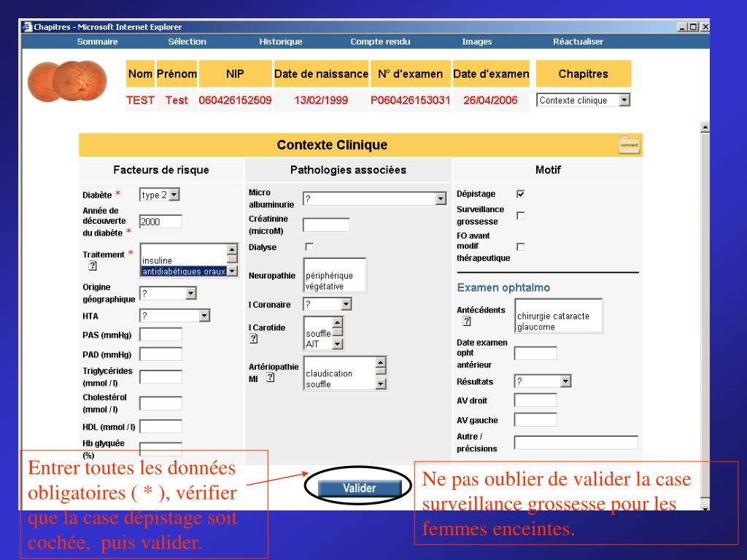Click the help icon under I Carotide
The image size is (747, 560).
point(253,338)
